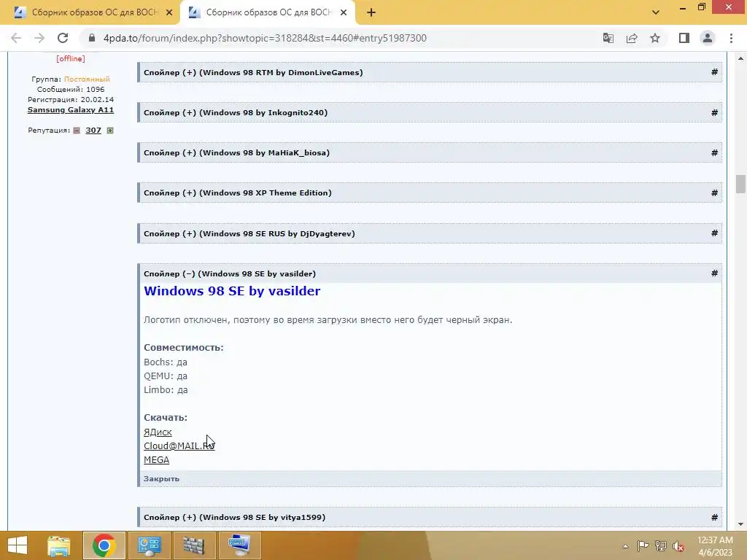Click the # anchor of vitya1599 spoiler
The height and width of the screenshot is (560, 747).
tap(714, 517)
